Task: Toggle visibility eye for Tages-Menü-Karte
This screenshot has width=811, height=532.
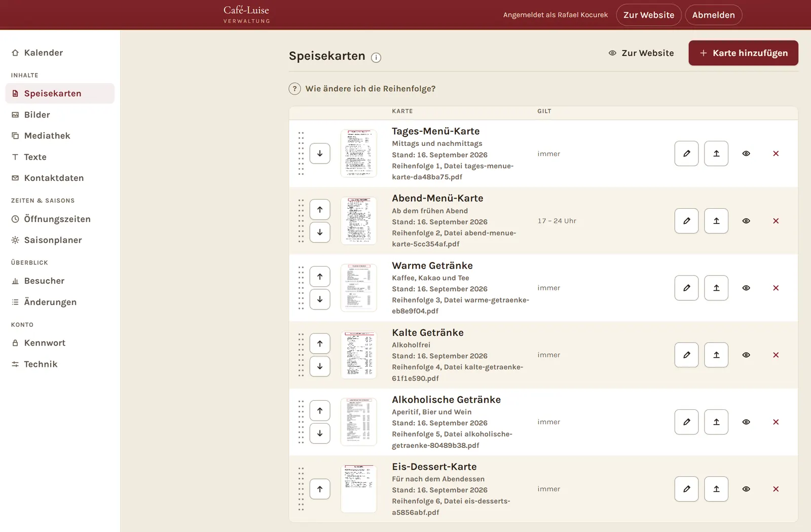Action: pyautogui.click(x=746, y=154)
